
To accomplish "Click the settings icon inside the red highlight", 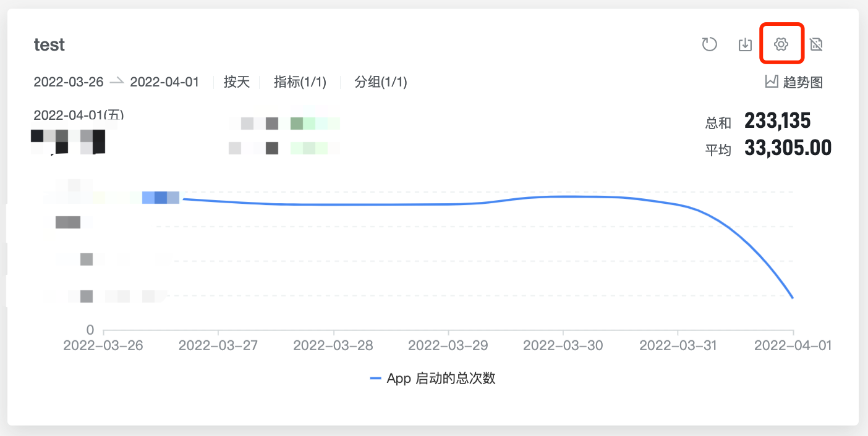I will tap(781, 44).
